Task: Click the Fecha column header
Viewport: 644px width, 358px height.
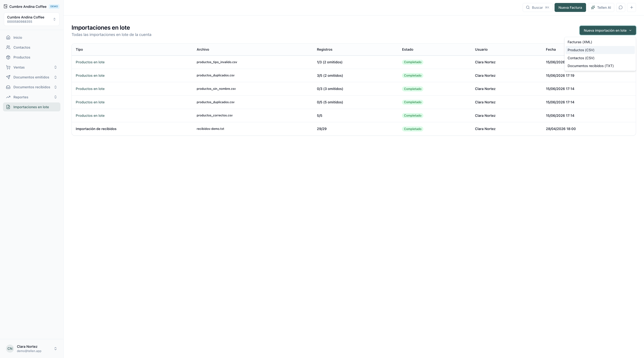Action: click(x=551, y=50)
